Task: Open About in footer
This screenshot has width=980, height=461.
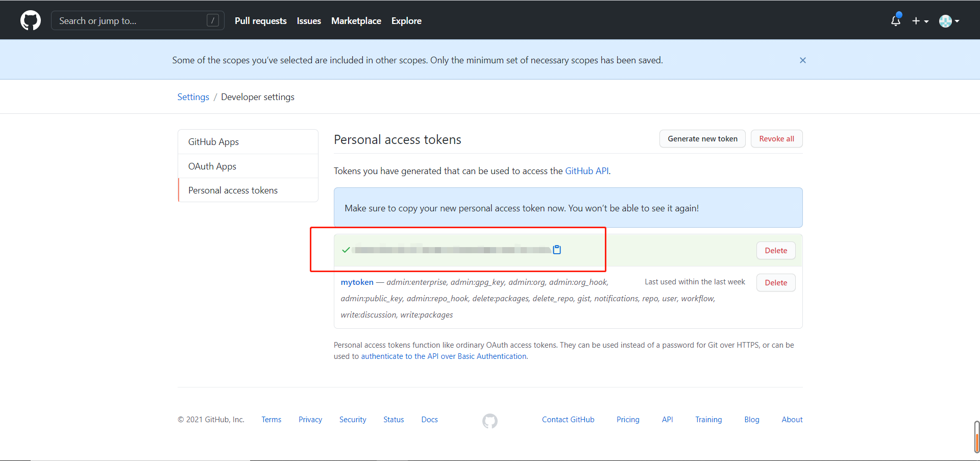Action: click(792, 420)
